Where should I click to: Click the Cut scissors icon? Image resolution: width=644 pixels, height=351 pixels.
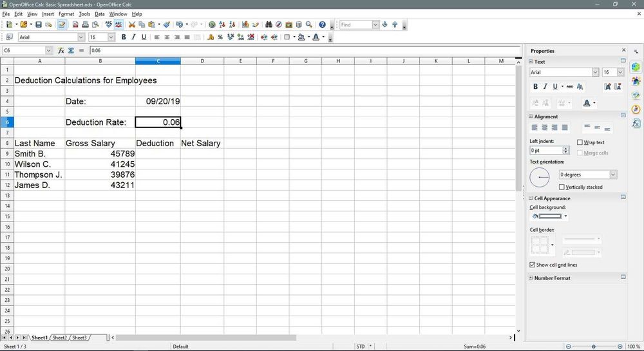132,24
